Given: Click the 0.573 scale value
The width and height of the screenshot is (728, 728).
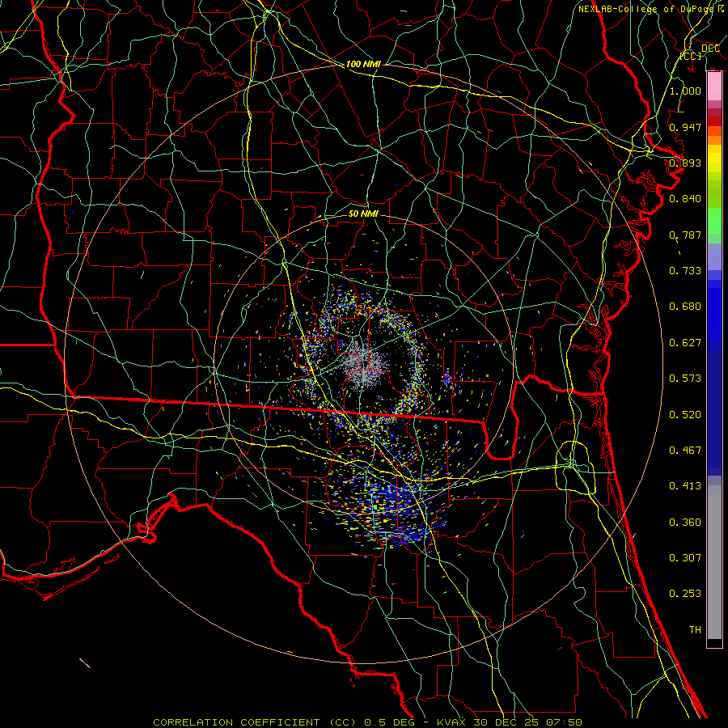Looking at the screenshot, I should 685,379.
